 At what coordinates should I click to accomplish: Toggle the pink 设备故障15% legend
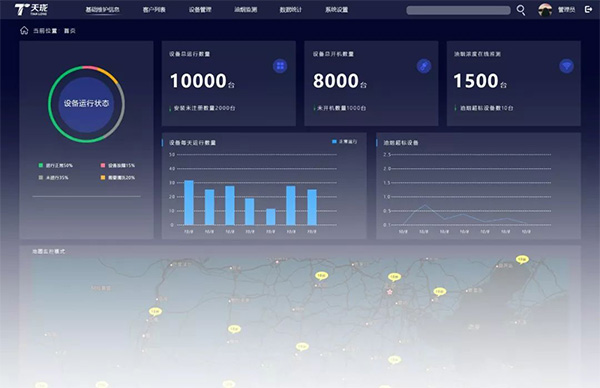(x=118, y=165)
